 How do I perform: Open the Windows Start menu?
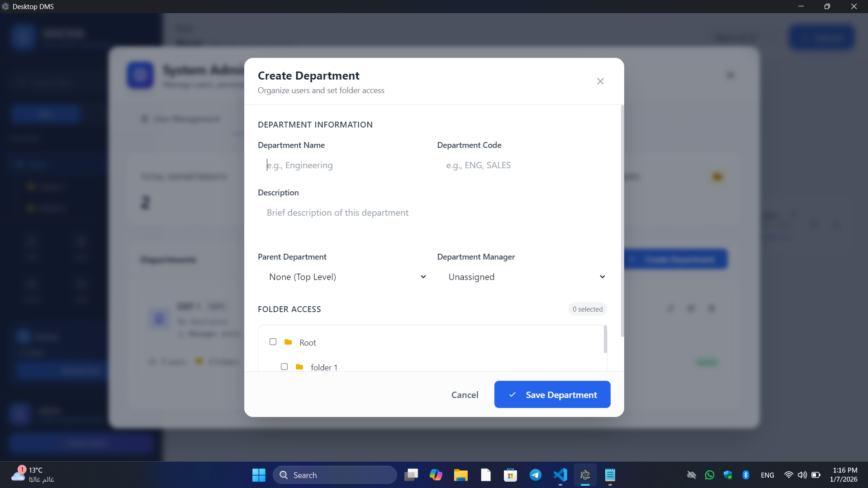click(258, 475)
